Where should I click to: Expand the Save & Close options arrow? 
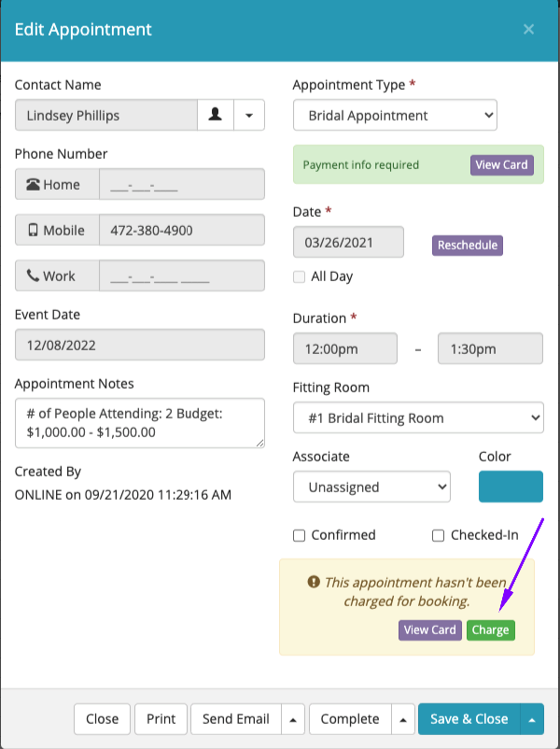[x=532, y=719]
